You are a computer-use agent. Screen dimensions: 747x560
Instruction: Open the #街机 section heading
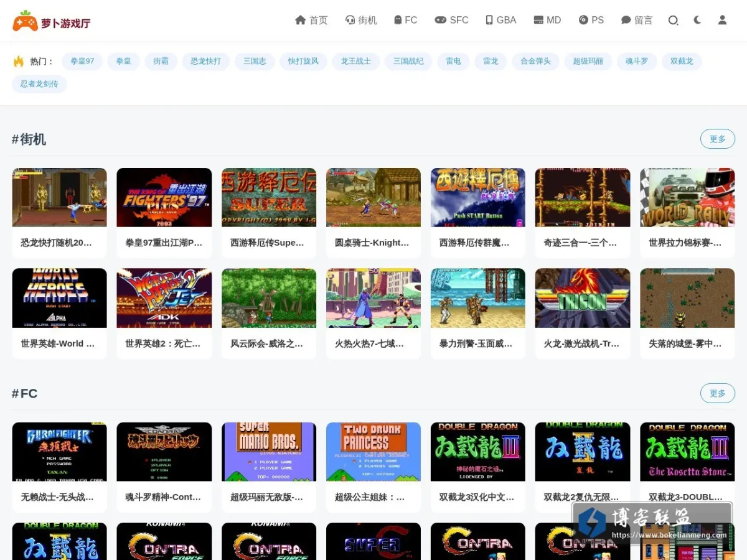(29, 139)
